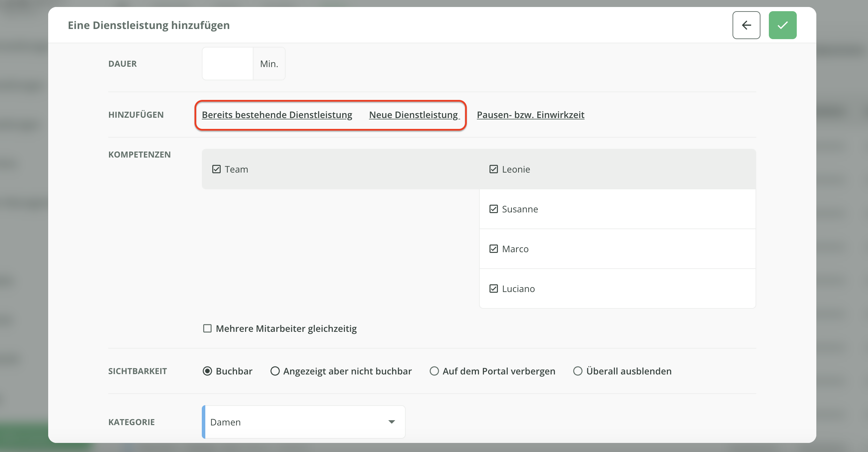Click the Min. unit label box
868x452 pixels.
(269, 64)
